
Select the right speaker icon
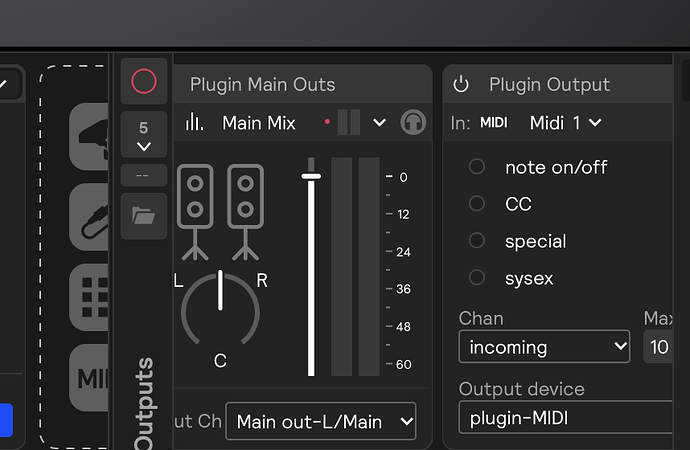(x=245, y=196)
